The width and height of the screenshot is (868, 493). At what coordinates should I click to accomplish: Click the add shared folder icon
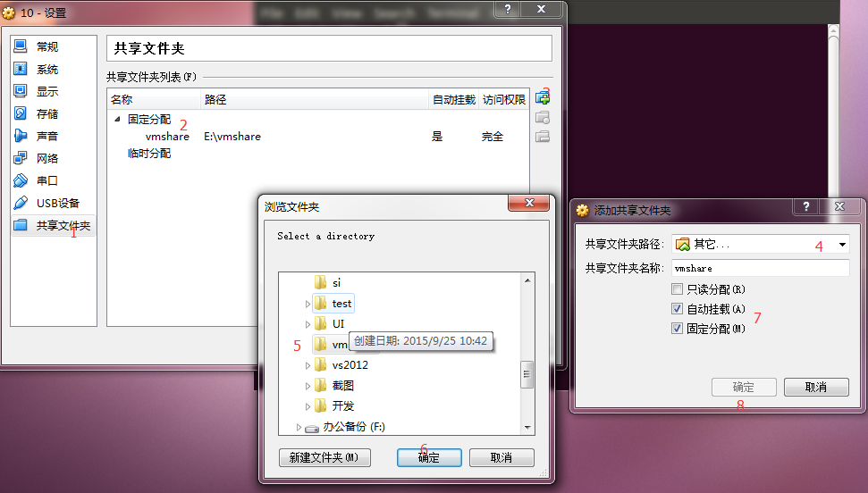coord(543,98)
